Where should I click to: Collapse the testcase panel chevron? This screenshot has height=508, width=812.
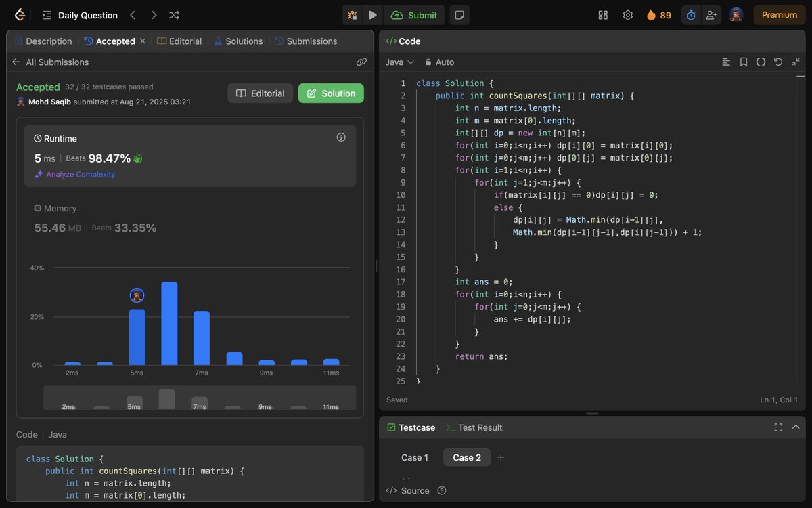click(796, 427)
